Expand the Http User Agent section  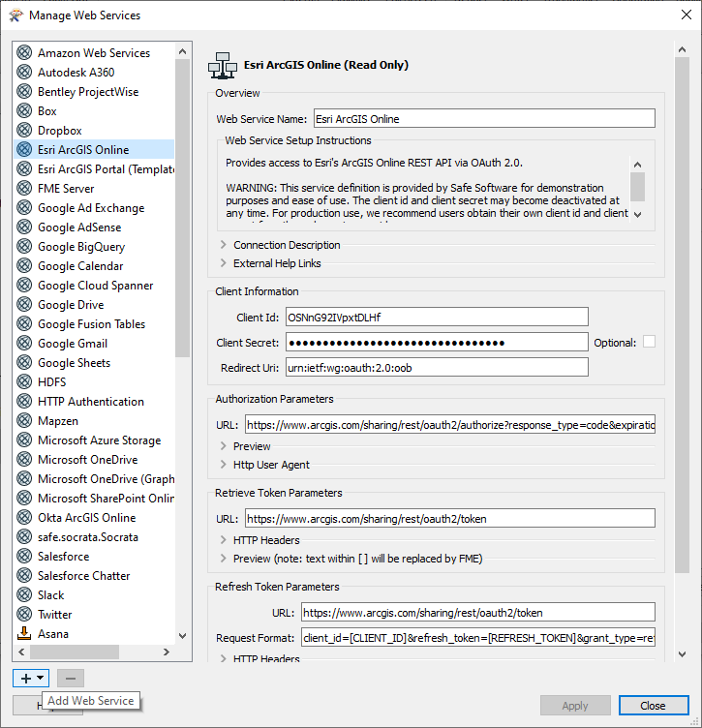pyautogui.click(x=224, y=465)
